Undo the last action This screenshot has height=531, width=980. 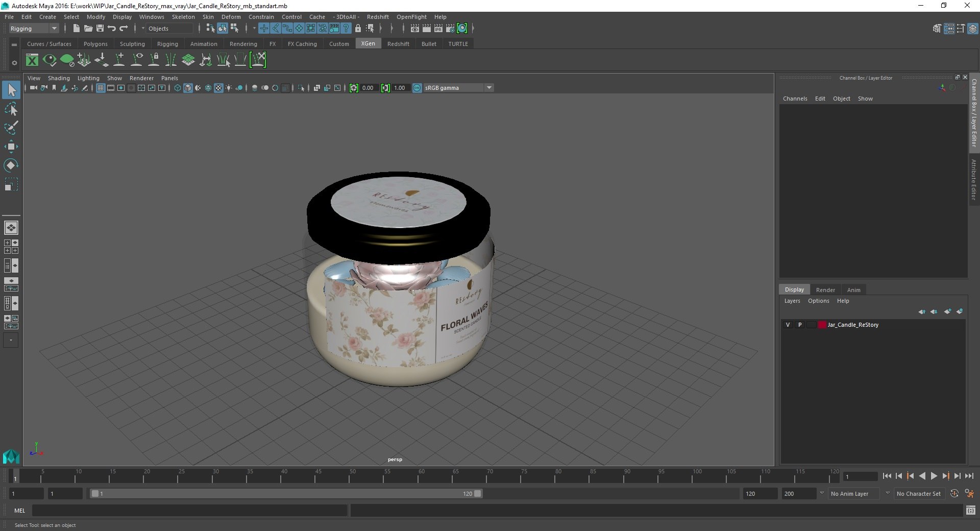click(x=111, y=29)
